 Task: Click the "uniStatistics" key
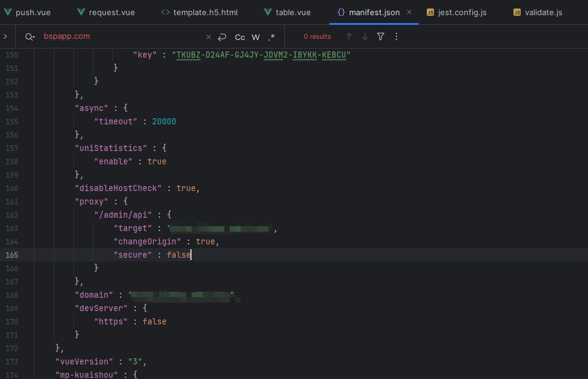(110, 148)
